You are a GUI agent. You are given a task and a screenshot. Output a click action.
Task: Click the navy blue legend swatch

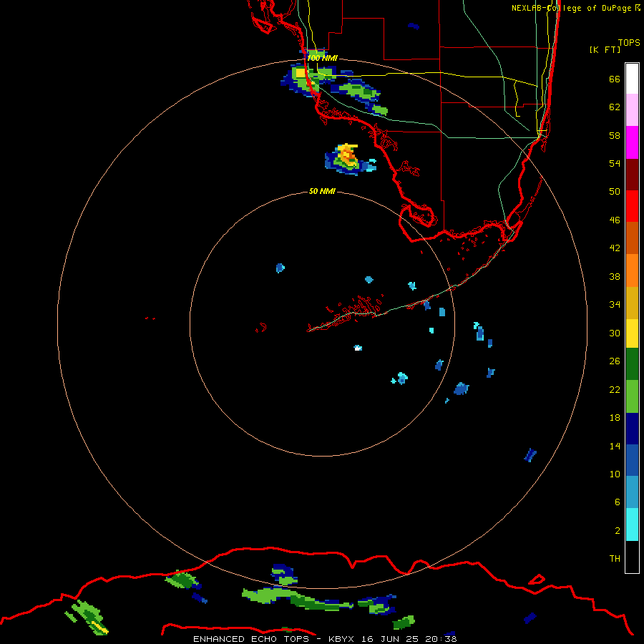632,429
